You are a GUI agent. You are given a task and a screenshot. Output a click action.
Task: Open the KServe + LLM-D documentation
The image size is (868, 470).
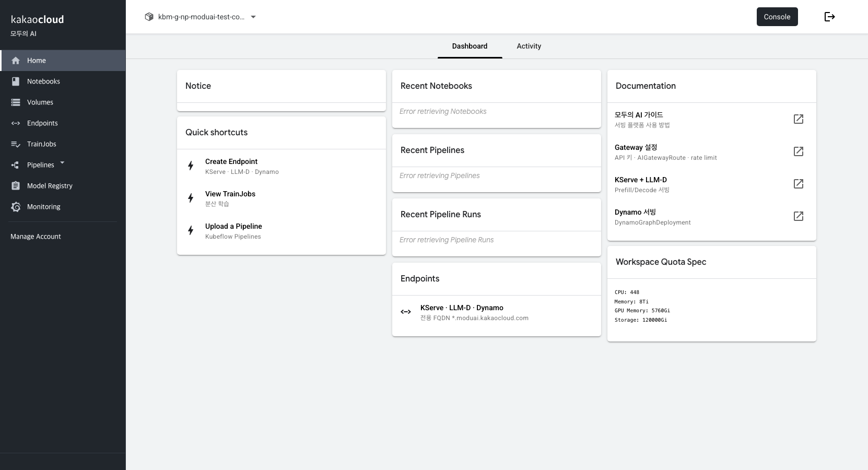point(712,184)
